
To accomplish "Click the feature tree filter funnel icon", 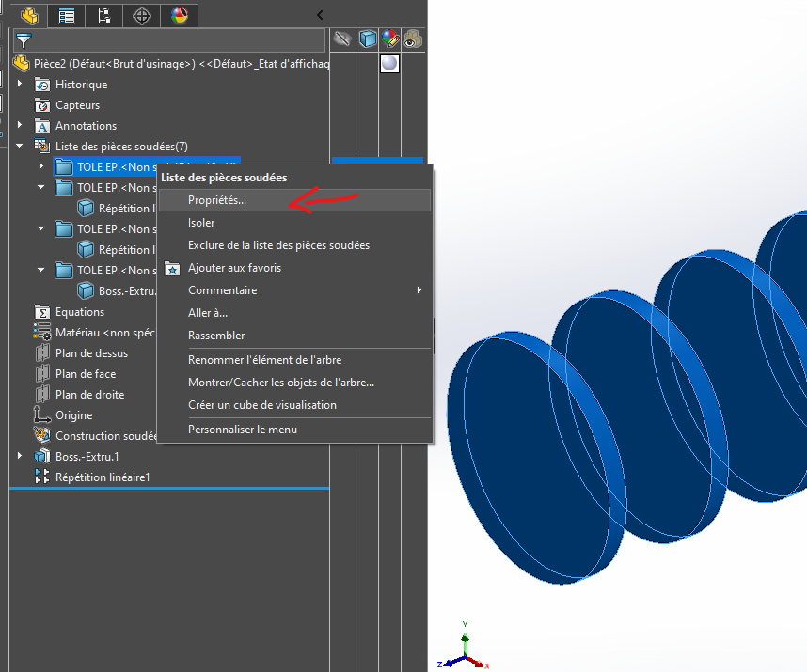I will click(x=24, y=40).
